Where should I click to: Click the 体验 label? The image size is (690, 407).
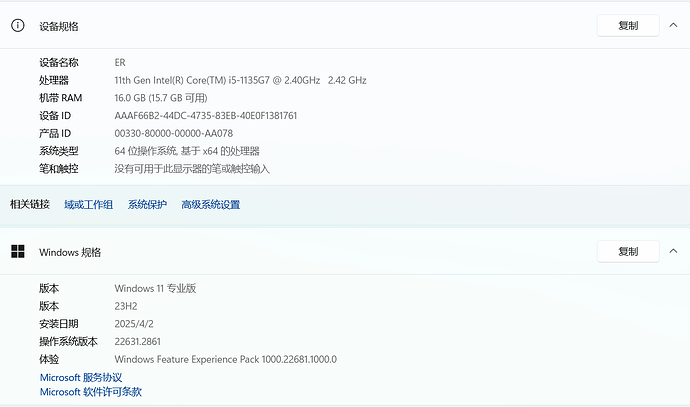49,359
